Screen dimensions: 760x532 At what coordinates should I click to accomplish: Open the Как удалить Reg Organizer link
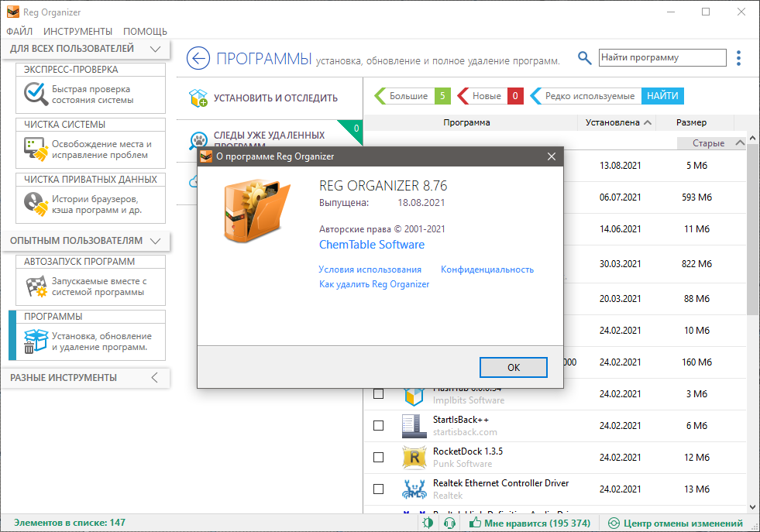click(374, 284)
